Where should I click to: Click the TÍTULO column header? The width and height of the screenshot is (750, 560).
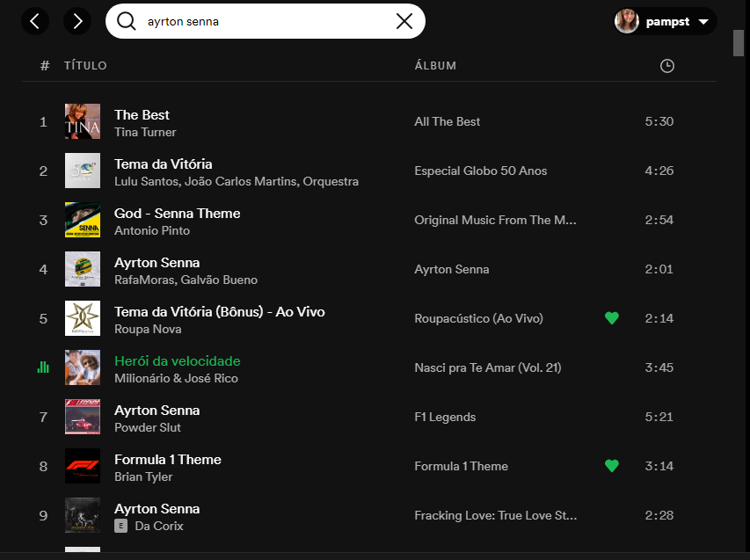coord(85,66)
